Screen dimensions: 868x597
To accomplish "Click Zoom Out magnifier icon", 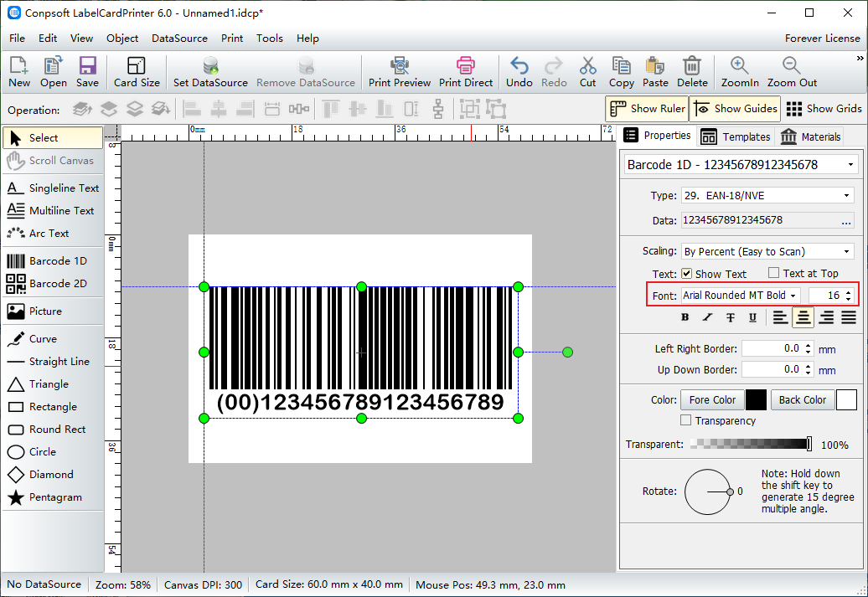I will point(792,66).
